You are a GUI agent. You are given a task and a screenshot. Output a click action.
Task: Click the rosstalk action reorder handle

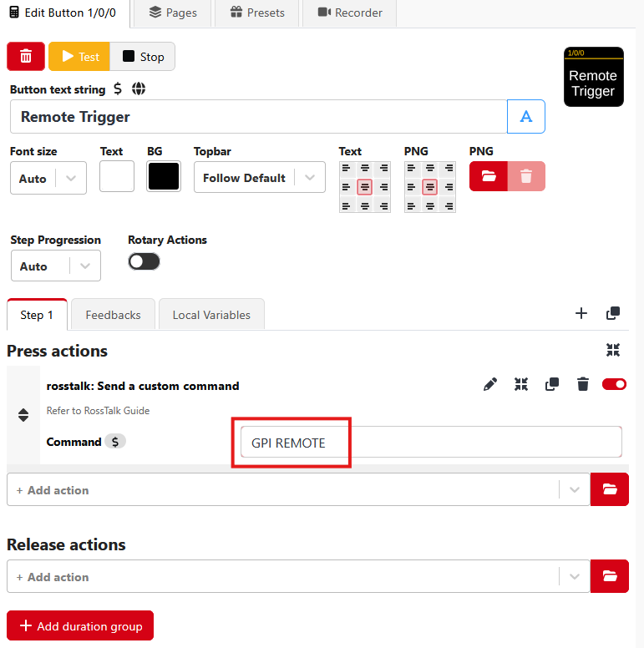pos(23,415)
